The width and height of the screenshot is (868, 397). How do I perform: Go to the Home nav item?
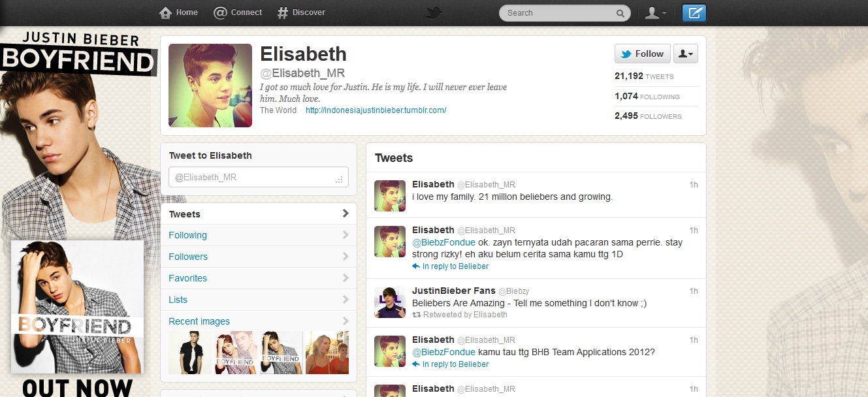178,12
